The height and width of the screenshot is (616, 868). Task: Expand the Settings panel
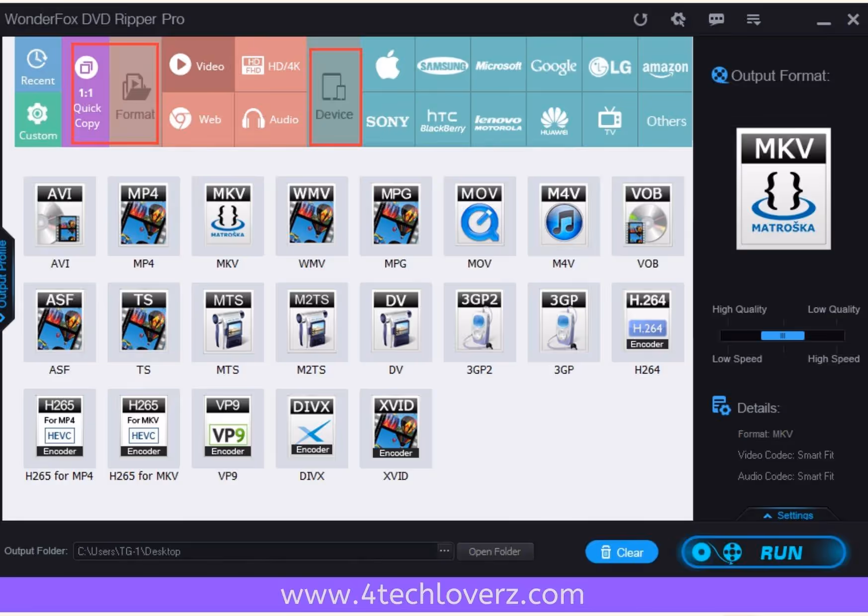[789, 515]
